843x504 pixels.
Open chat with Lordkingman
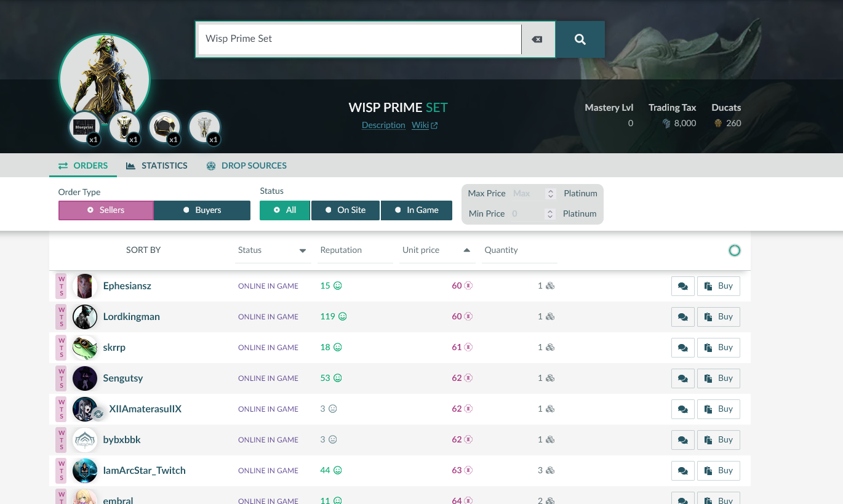click(682, 317)
